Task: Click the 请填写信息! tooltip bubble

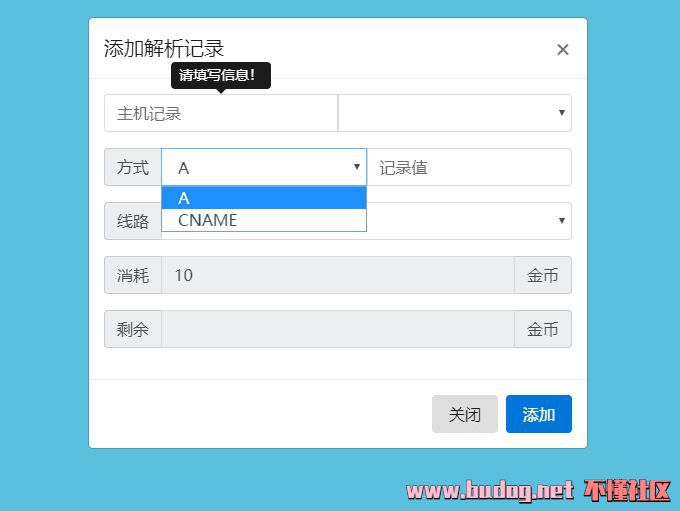Action: click(x=221, y=75)
